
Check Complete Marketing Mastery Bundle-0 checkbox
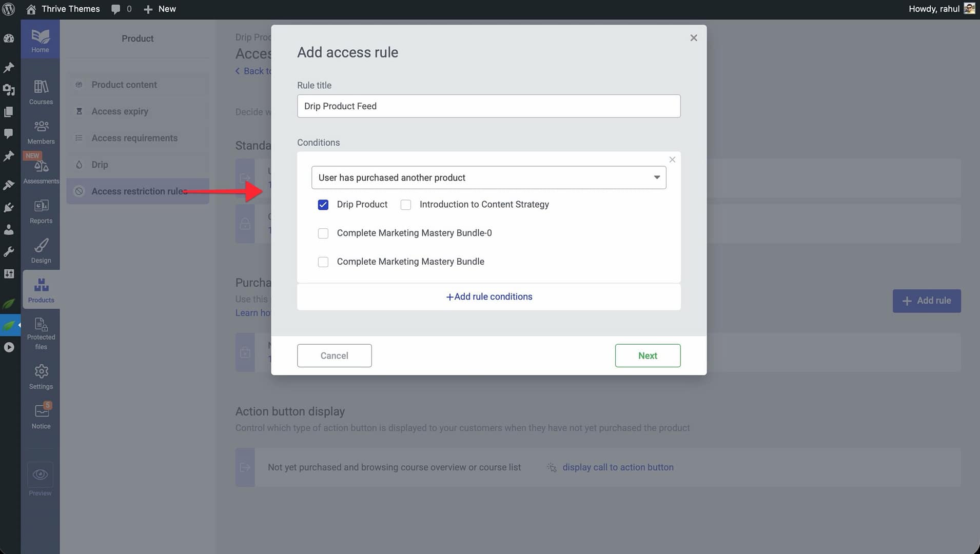pos(323,233)
